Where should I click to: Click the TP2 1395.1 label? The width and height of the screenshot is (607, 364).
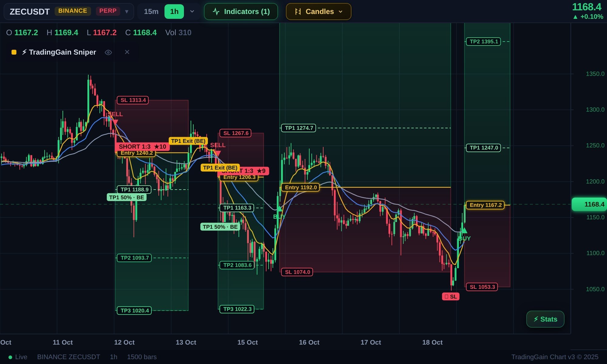tap(483, 42)
